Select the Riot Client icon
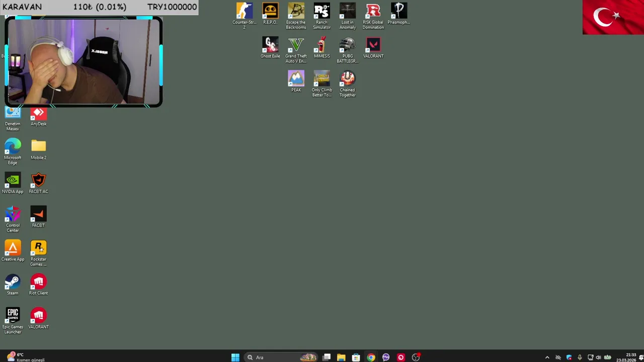The width and height of the screenshot is (644, 362). pos(38,285)
